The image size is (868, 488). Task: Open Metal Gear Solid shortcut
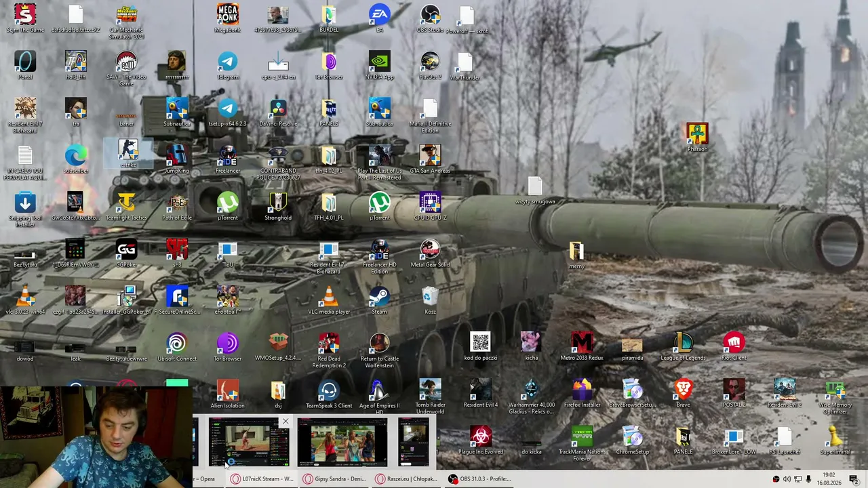click(x=430, y=253)
